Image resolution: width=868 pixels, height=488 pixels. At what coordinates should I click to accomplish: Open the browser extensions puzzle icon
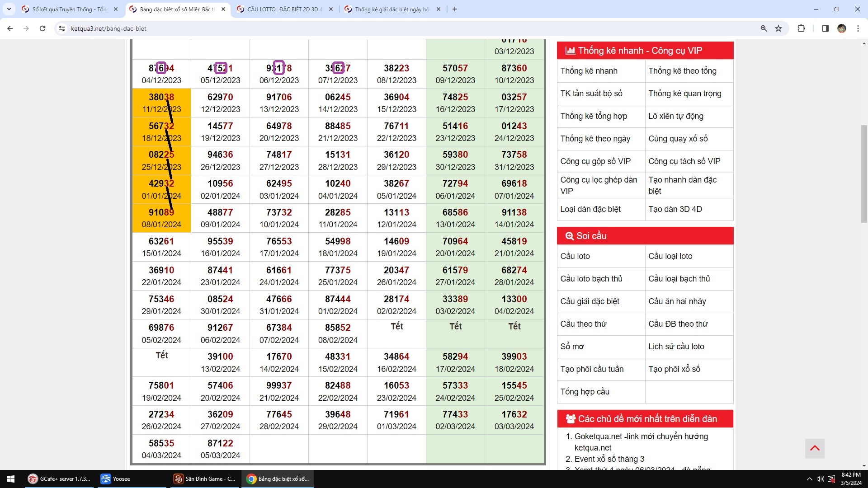[801, 28]
